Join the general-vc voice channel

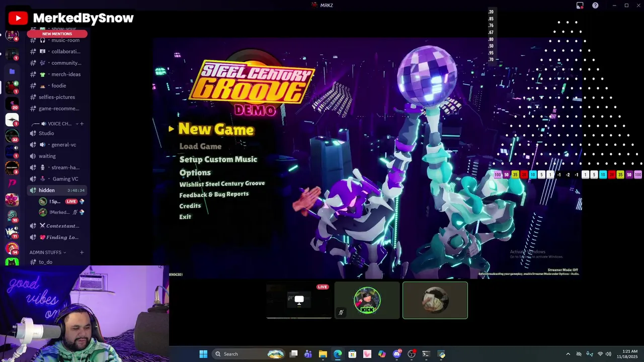tap(57, 145)
